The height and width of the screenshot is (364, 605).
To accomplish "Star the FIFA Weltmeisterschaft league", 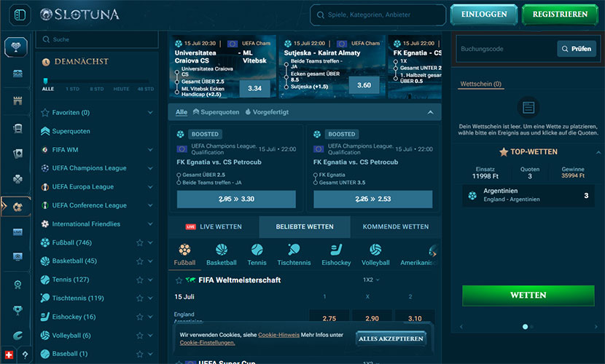I will tap(179, 280).
